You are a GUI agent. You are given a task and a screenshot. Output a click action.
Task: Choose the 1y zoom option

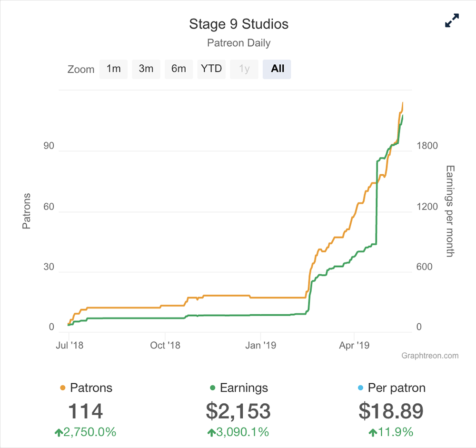click(244, 69)
